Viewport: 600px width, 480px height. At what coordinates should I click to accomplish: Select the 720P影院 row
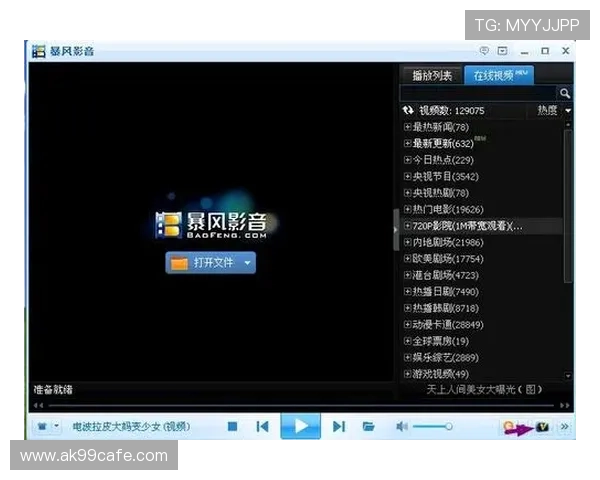click(x=481, y=226)
